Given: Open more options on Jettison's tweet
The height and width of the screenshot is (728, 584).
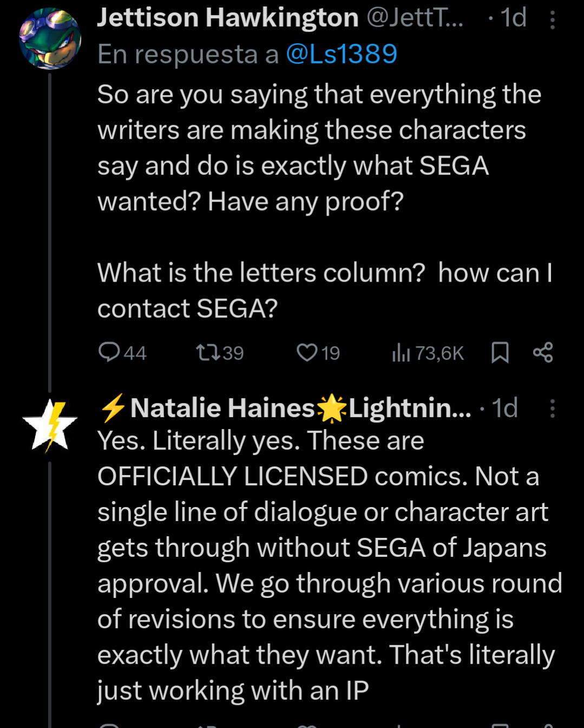Looking at the screenshot, I should [552, 19].
